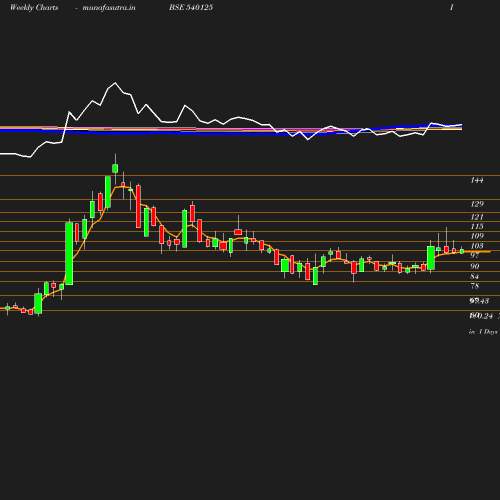Image resolution: width=500 pixels, height=500 pixels.
Task: Click the 'munafasutra.in' label
Action: (109, 7)
